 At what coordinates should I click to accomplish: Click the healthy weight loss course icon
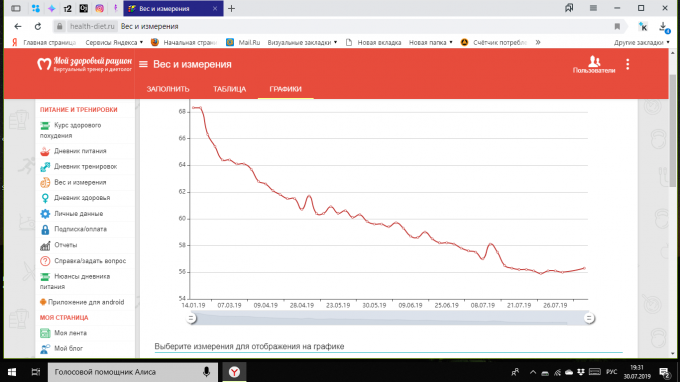pos(45,126)
